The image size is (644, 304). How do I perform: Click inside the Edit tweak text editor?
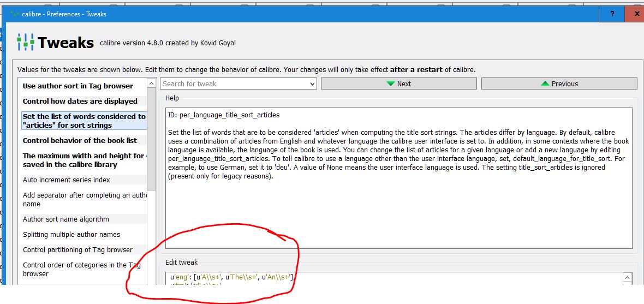tap(394, 278)
